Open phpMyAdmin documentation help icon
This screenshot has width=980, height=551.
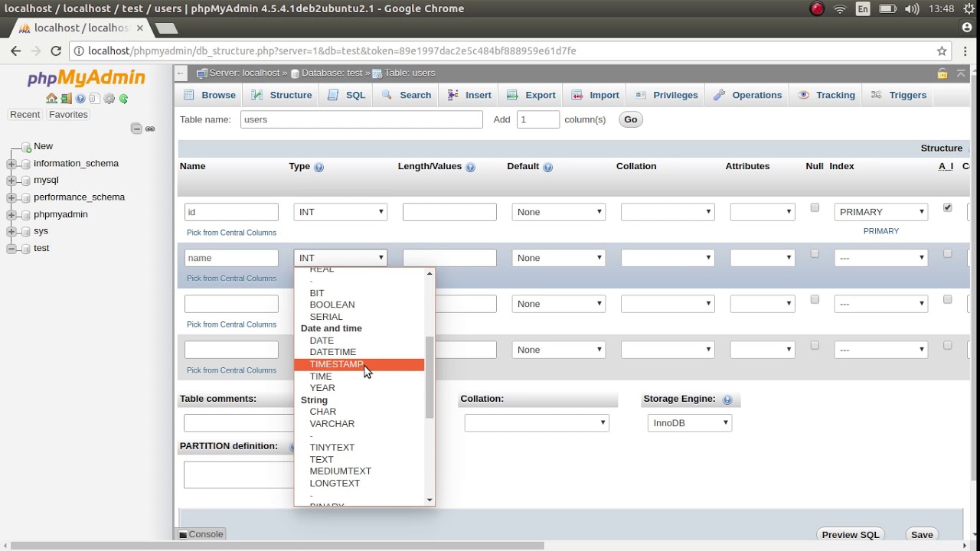[80, 99]
